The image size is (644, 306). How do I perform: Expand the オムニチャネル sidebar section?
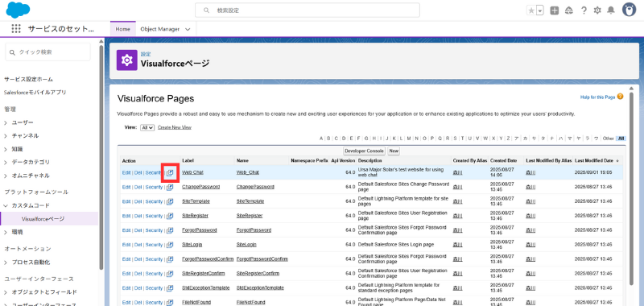point(6,176)
